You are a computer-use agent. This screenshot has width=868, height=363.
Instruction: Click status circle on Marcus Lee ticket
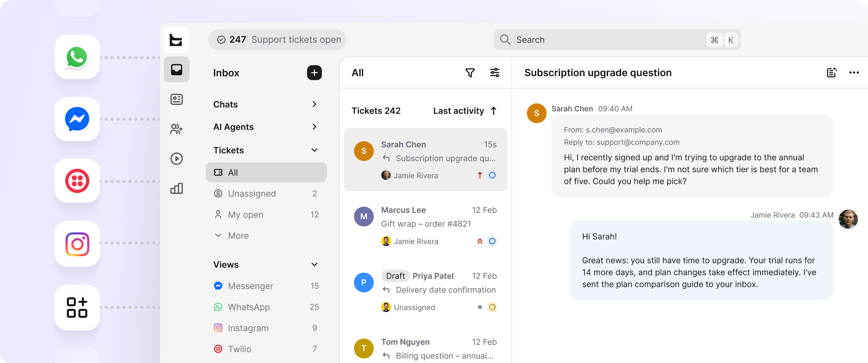(x=492, y=241)
